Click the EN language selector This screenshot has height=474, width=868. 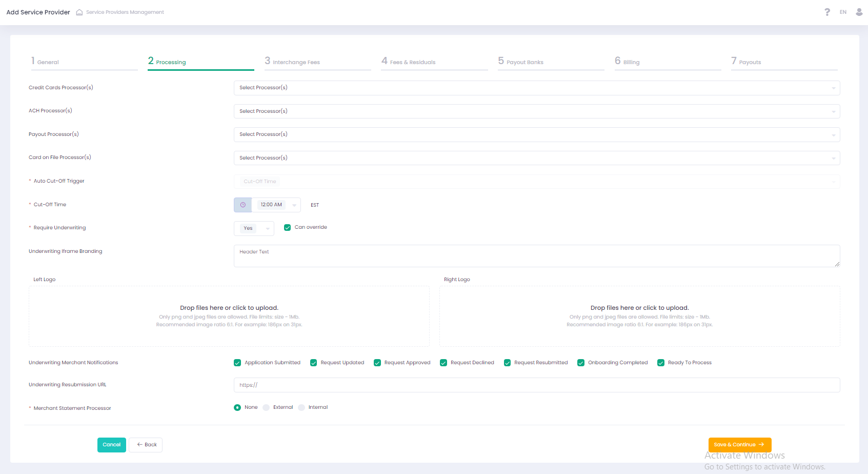tap(843, 12)
